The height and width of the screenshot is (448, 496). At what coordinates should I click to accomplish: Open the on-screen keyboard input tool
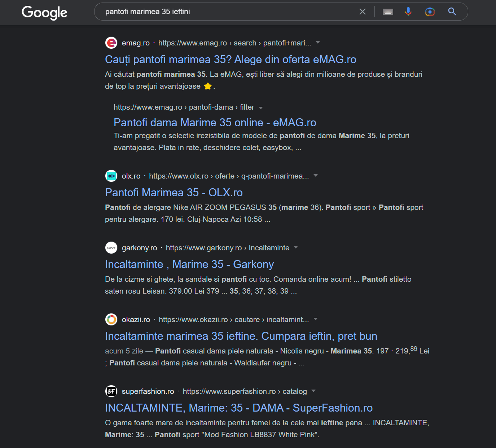click(388, 12)
